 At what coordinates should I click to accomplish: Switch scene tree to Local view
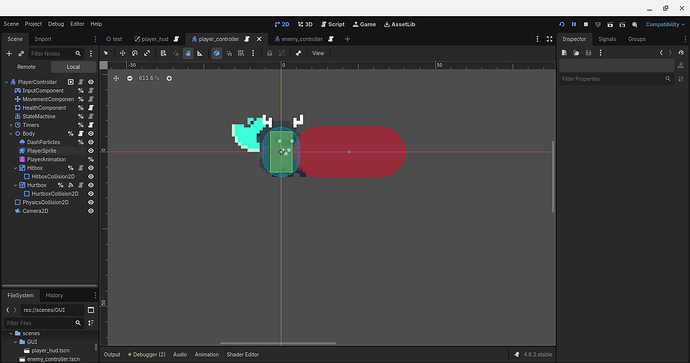click(x=73, y=67)
